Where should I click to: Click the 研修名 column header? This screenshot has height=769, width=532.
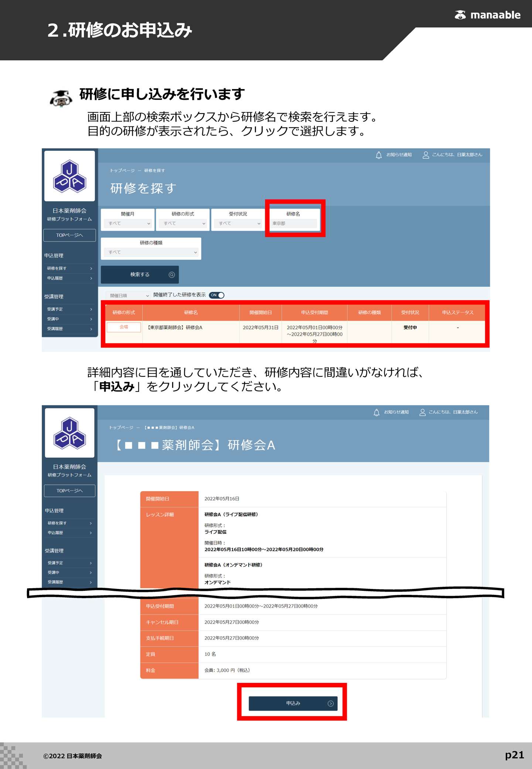191,313
